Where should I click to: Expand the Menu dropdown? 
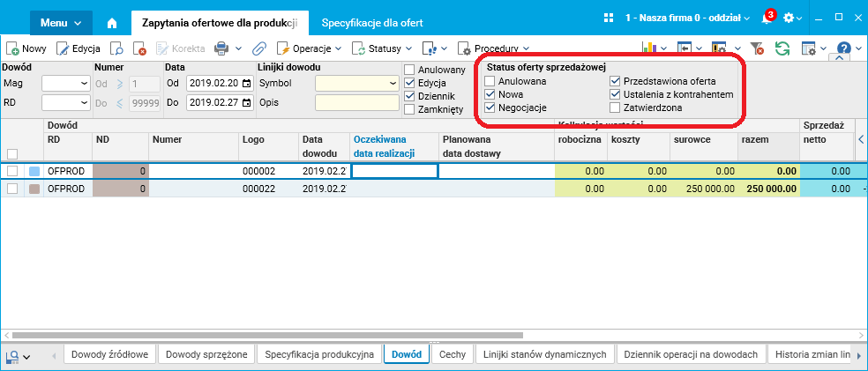[x=61, y=23]
